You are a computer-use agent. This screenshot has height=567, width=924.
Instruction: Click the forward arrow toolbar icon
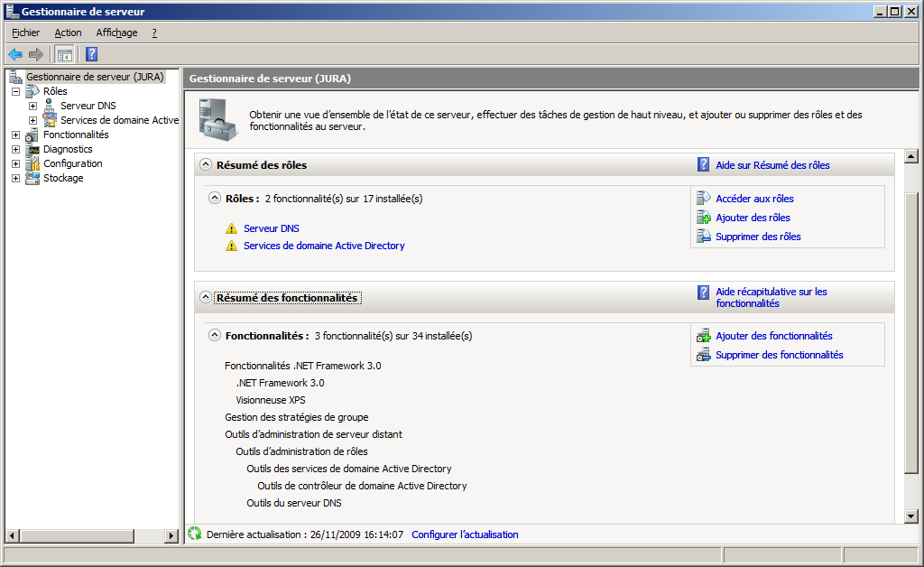click(x=36, y=54)
